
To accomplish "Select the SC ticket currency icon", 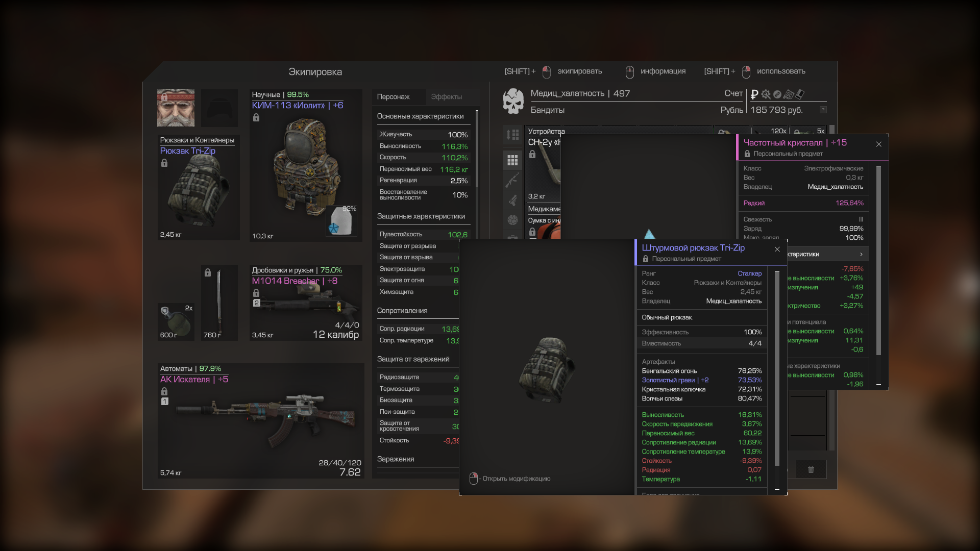I will [789, 94].
